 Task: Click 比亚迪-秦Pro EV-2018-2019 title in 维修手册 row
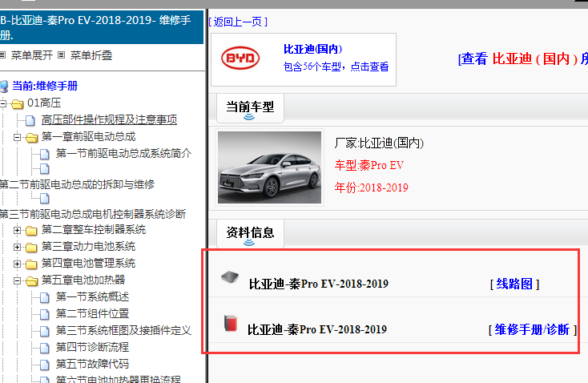click(x=317, y=330)
